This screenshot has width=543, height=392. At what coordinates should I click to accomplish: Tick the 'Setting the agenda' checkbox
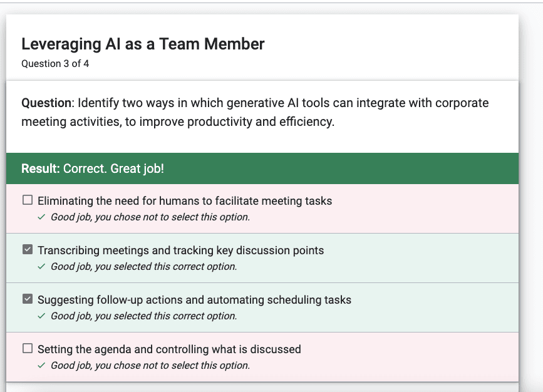(28, 348)
